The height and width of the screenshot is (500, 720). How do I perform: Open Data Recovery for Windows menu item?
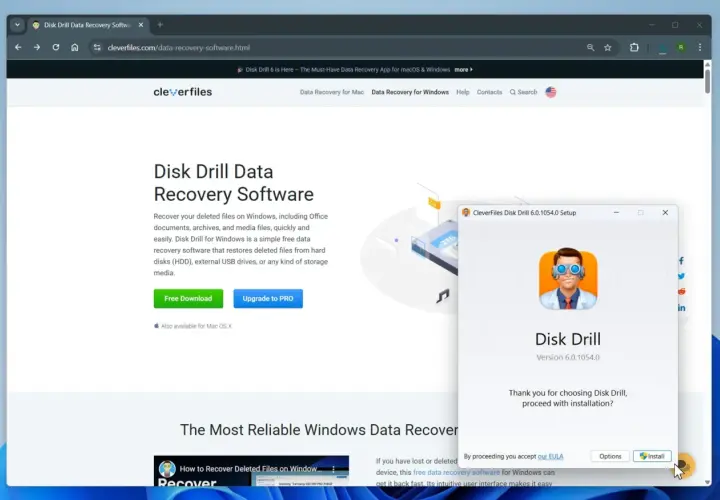click(410, 92)
